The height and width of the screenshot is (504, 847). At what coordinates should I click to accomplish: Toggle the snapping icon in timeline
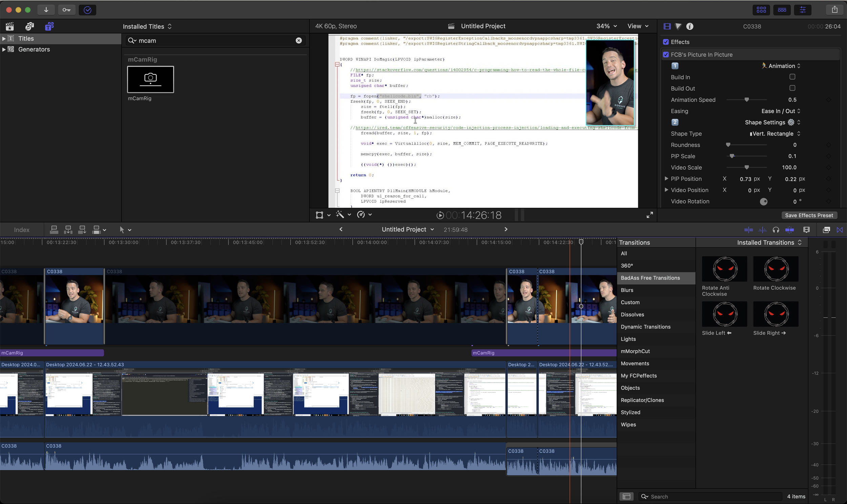(789, 230)
